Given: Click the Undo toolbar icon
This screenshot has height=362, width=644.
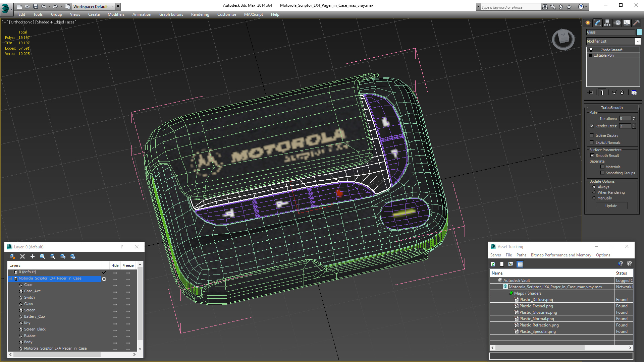Looking at the screenshot, I should tap(44, 6).
